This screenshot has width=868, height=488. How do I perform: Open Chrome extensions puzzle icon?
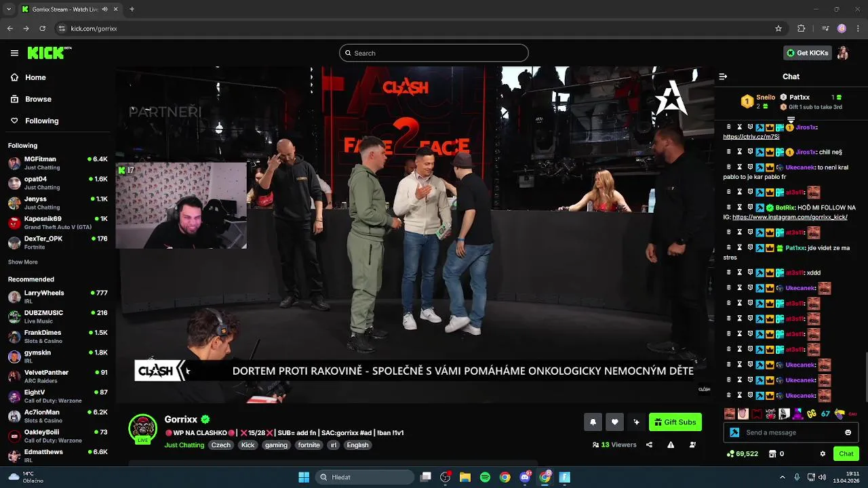[x=801, y=28]
